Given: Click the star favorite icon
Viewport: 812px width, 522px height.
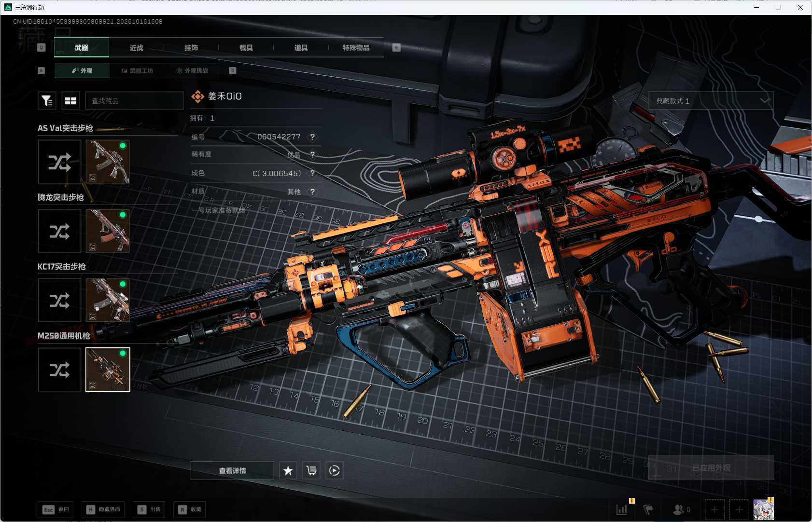Looking at the screenshot, I should click(288, 470).
